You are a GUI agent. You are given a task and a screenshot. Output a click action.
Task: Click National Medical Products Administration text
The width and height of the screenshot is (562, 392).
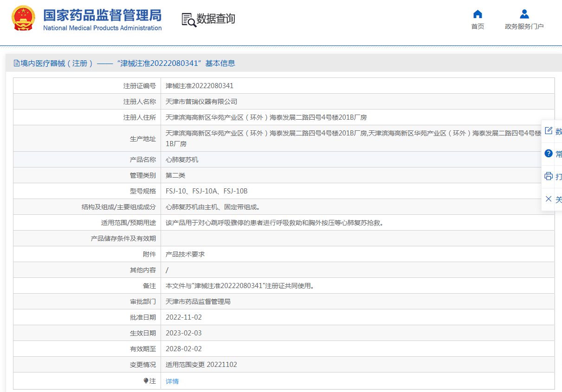pyautogui.click(x=103, y=28)
